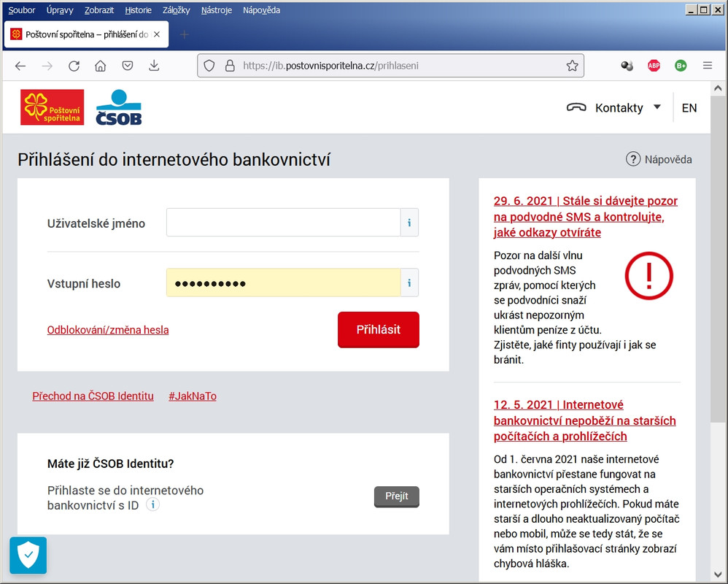Open the Historie menu
The image size is (728, 584).
point(138,10)
